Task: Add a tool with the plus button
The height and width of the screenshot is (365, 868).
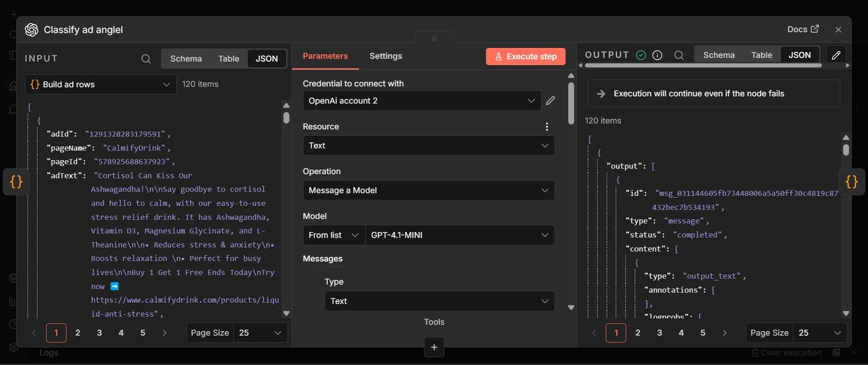Action: pos(434,347)
